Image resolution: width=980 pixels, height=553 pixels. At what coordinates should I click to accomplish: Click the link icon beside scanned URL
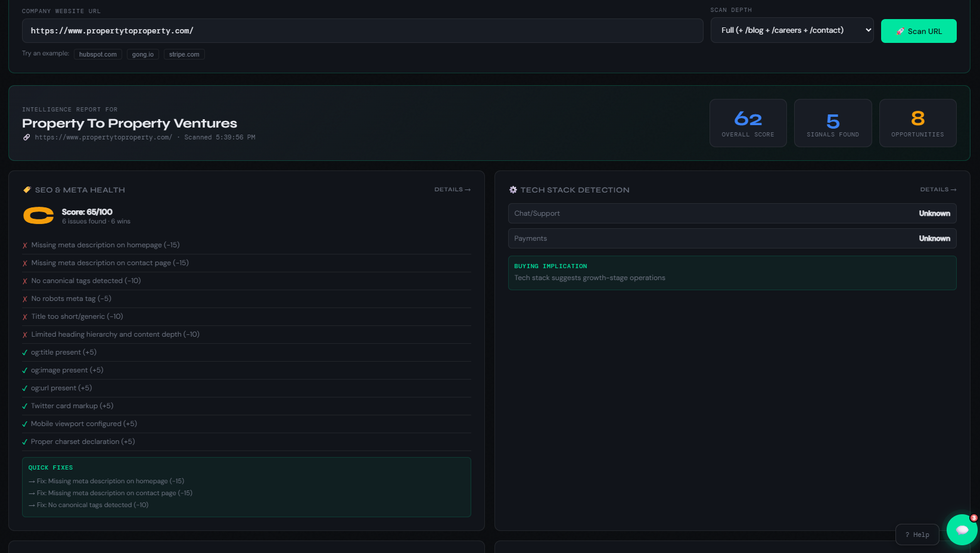(26, 137)
